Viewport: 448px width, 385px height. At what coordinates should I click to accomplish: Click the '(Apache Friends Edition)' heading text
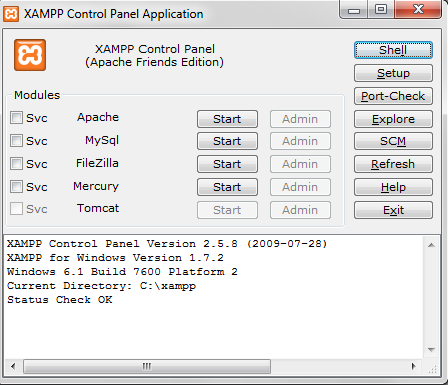coord(154,62)
